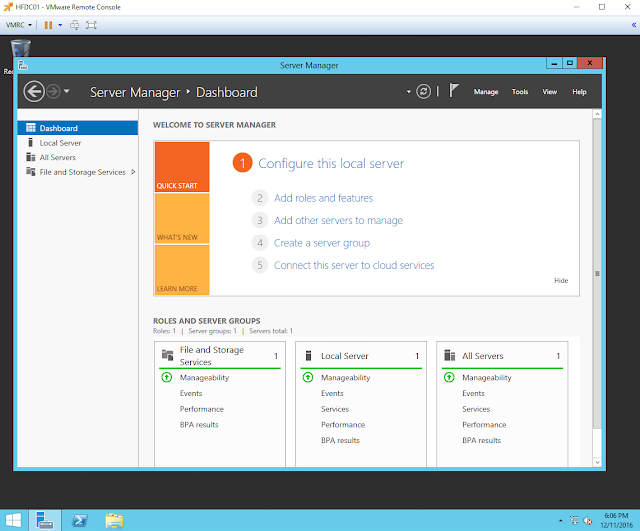Pause the virtual machine

coord(48,25)
